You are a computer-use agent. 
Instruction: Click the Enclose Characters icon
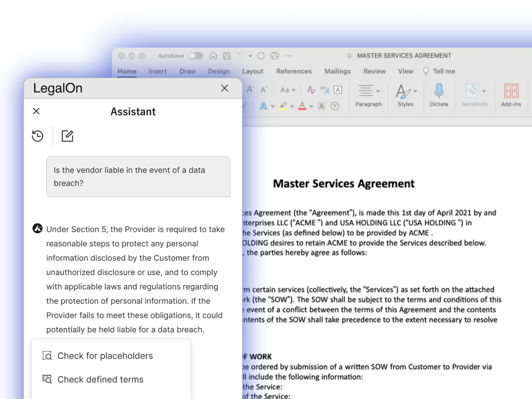(x=335, y=106)
